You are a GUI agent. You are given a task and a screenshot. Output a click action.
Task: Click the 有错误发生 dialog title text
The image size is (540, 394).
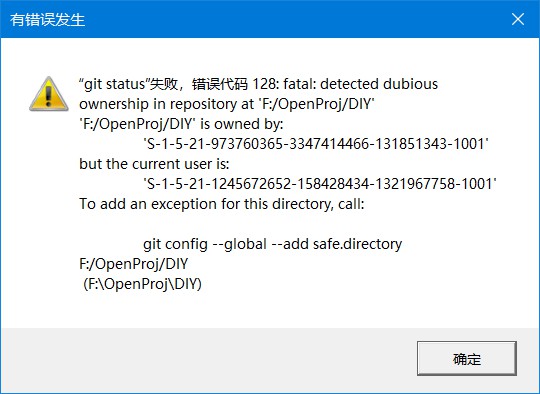point(47,20)
